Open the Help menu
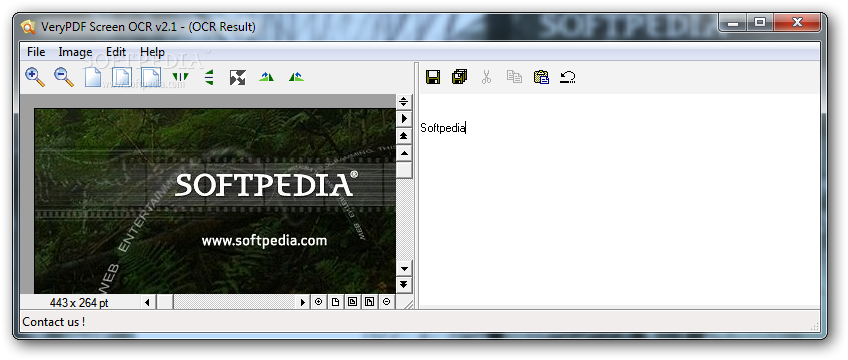This screenshot has width=848, height=360. pyautogui.click(x=153, y=52)
